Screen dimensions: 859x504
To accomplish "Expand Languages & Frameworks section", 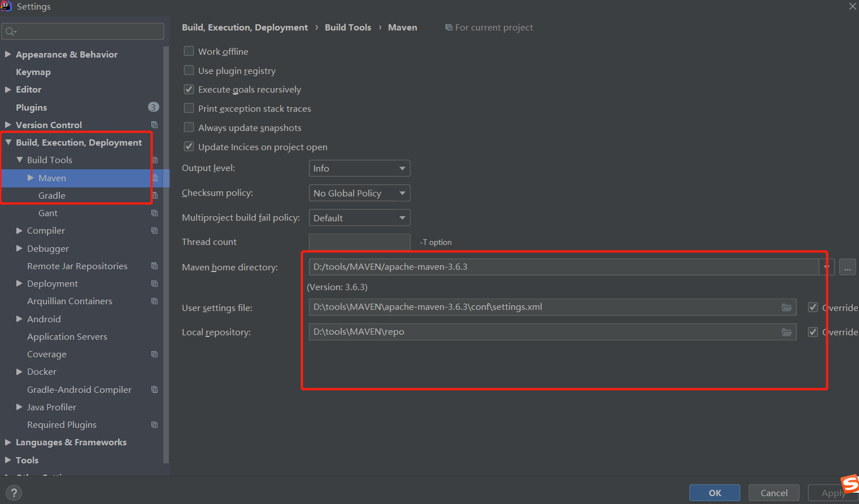I will [8, 442].
